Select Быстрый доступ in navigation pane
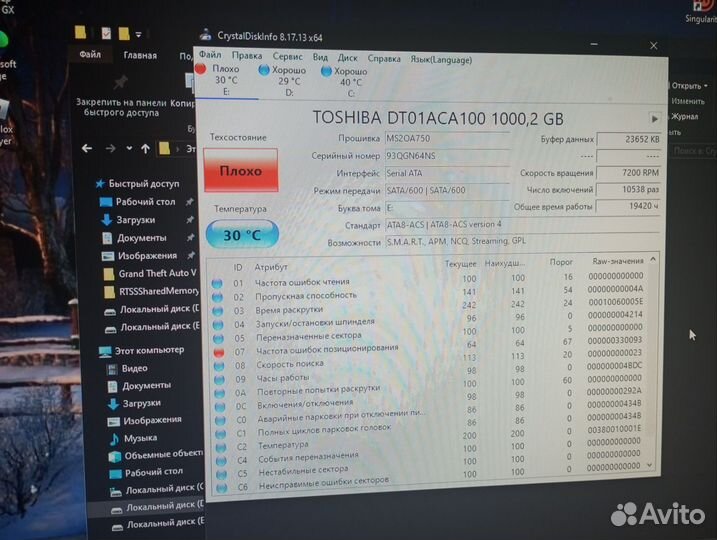 click(x=137, y=184)
